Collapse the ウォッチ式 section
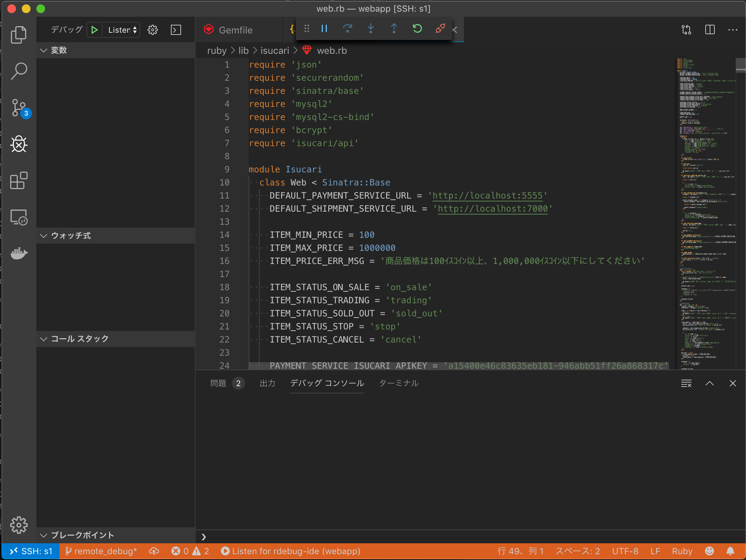 [116, 236]
